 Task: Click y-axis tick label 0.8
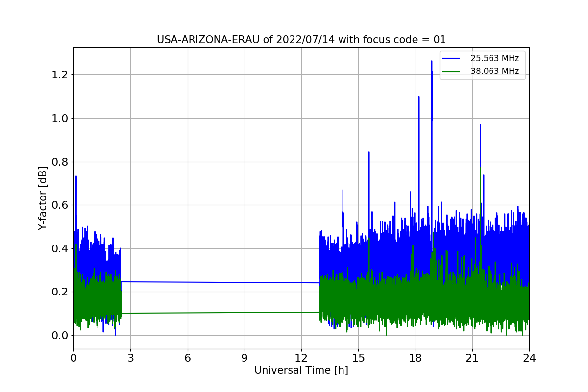[x=61, y=162]
